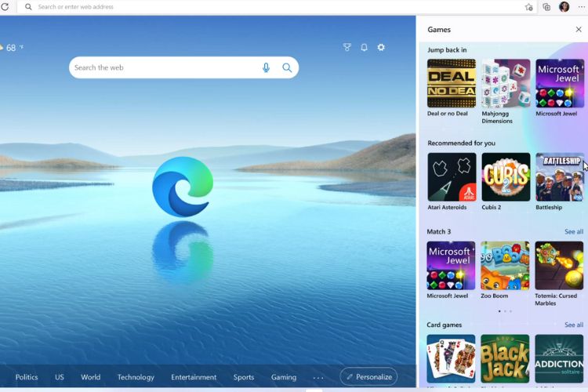Click the search magnifier in web search box
588x392 pixels.
click(287, 67)
